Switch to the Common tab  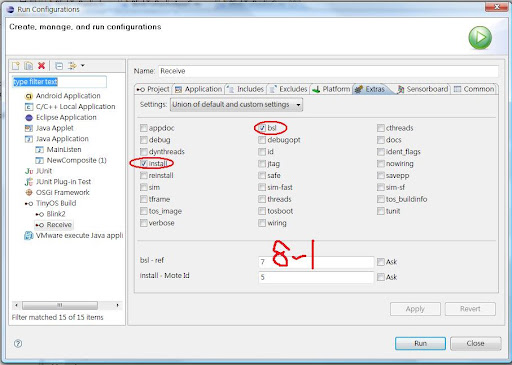[x=474, y=89]
